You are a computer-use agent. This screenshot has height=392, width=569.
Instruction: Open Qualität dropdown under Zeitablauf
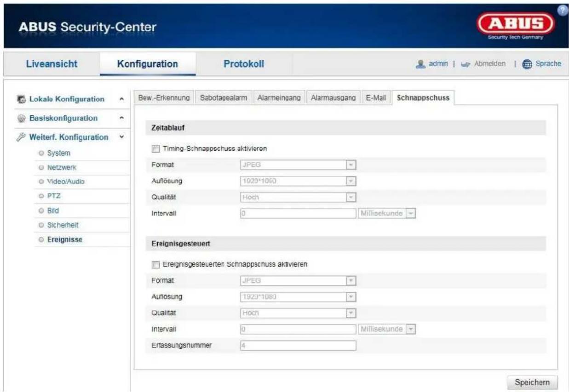pos(298,196)
